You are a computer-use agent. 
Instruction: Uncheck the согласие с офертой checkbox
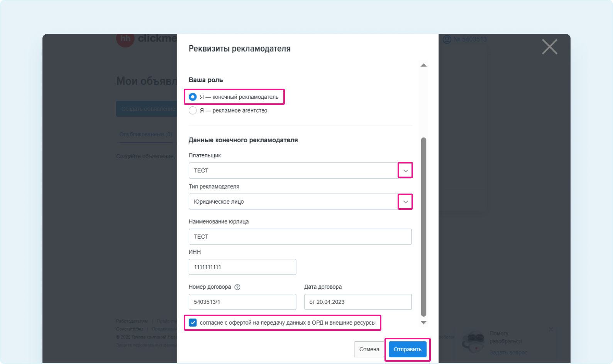[x=193, y=323]
